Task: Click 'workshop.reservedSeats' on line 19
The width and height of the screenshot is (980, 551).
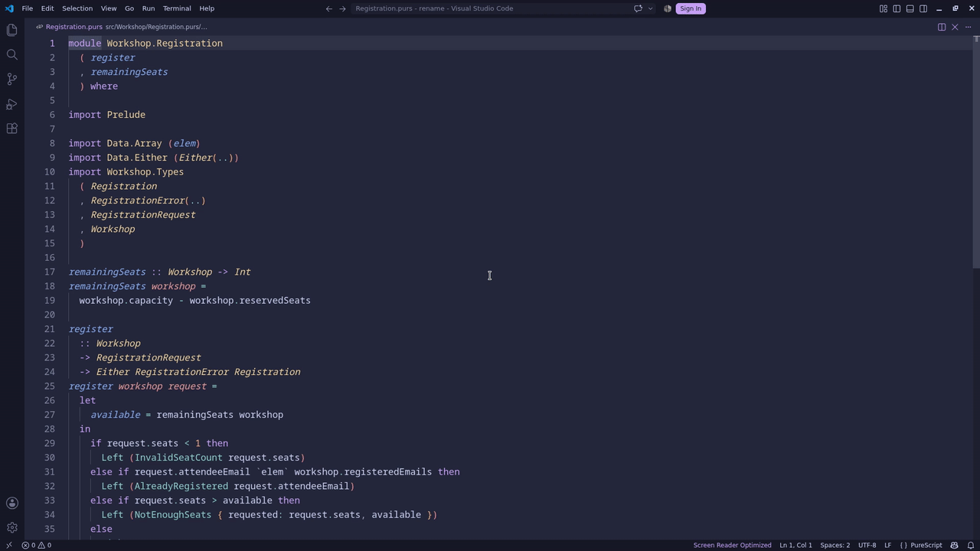Action: 250,301
